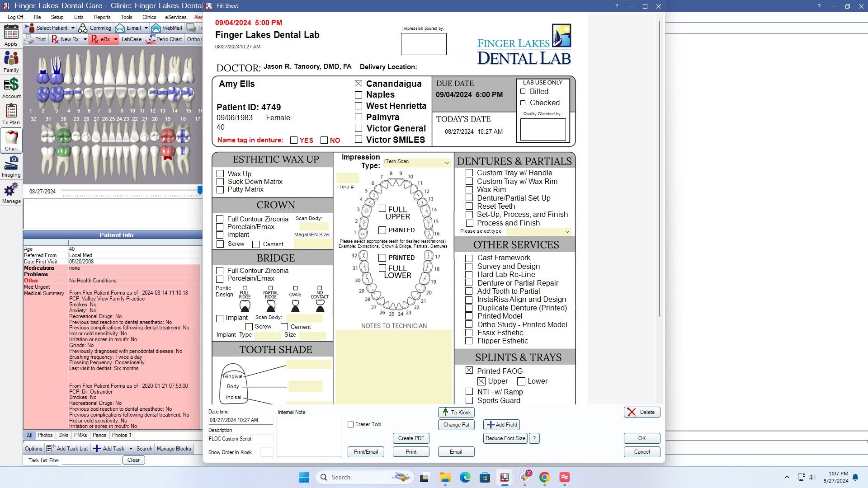Open the Manage module icon

pyautogui.click(x=11, y=193)
